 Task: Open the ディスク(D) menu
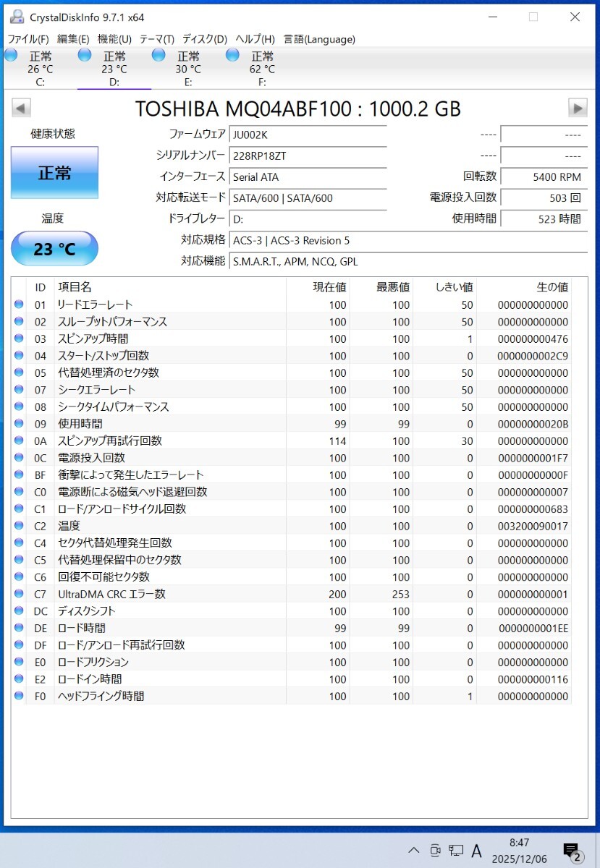(204, 39)
